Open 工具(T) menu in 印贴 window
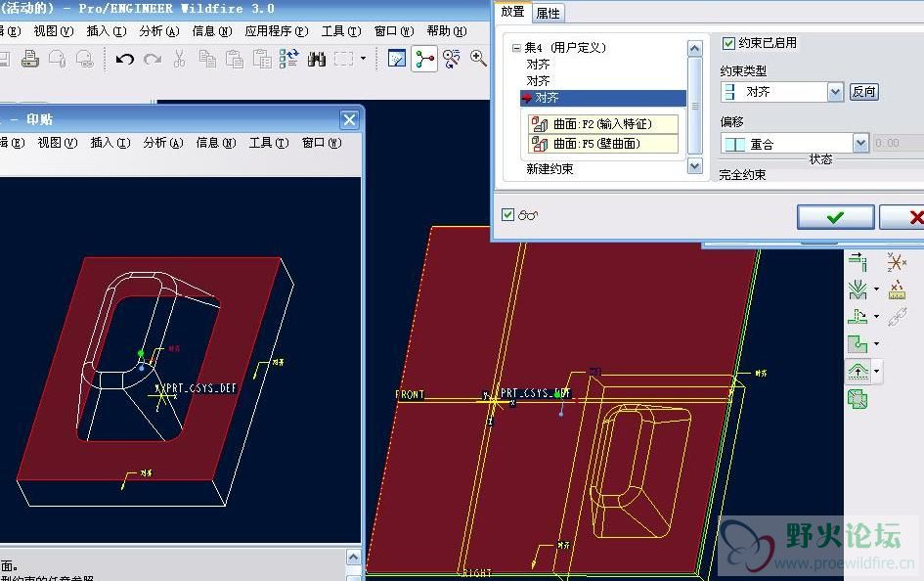 click(x=269, y=143)
